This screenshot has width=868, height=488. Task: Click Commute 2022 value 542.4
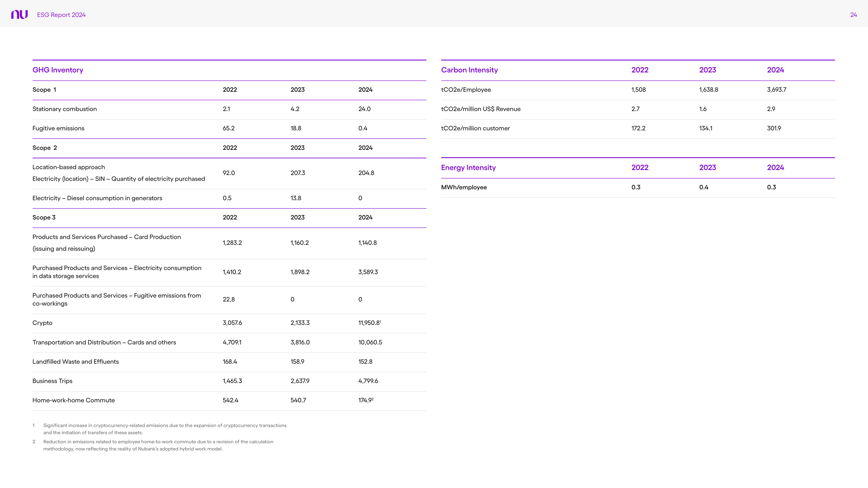(230, 400)
